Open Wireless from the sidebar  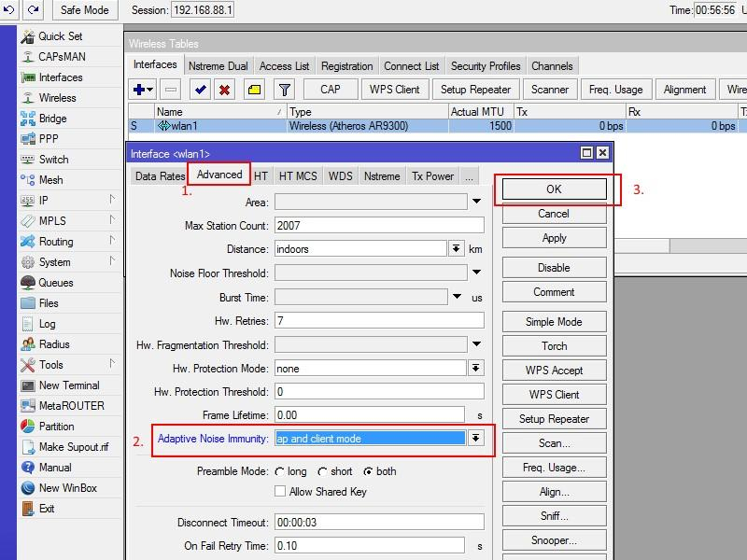(x=57, y=98)
